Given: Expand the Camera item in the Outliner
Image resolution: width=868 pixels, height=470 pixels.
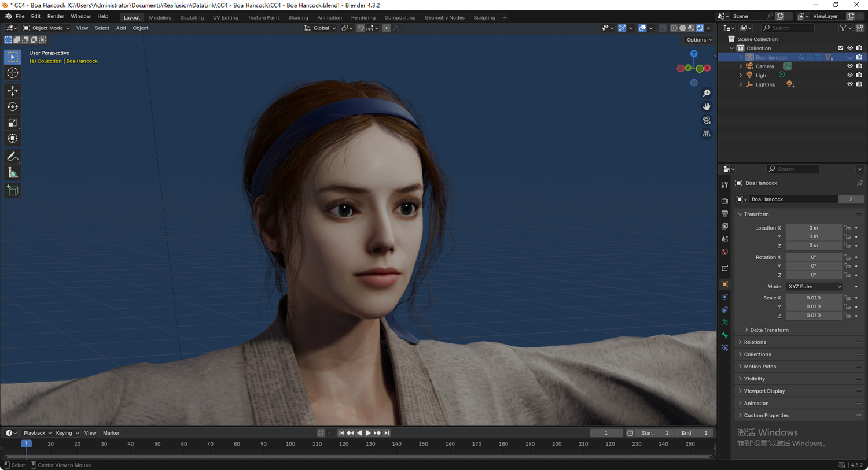Looking at the screenshot, I should 741,66.
